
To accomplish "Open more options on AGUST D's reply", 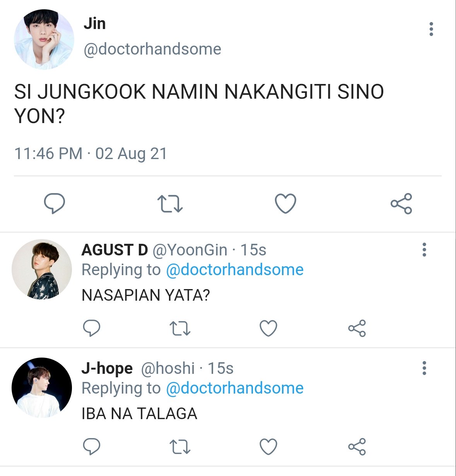I will (424, 250).
